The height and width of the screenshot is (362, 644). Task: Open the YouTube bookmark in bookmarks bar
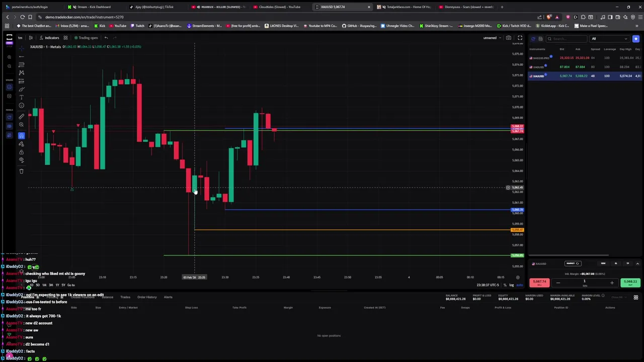click(117, 26)
